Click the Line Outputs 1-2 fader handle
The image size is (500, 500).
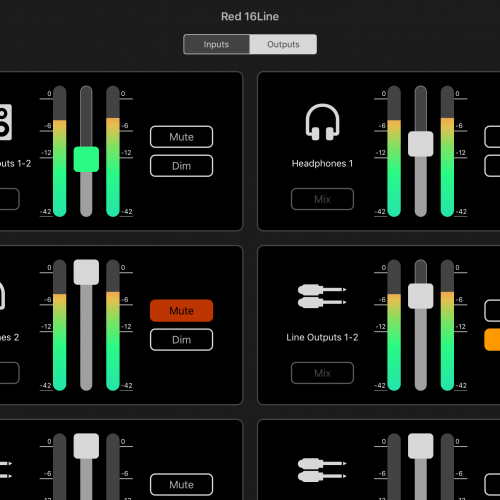click(x=421, y=296)
